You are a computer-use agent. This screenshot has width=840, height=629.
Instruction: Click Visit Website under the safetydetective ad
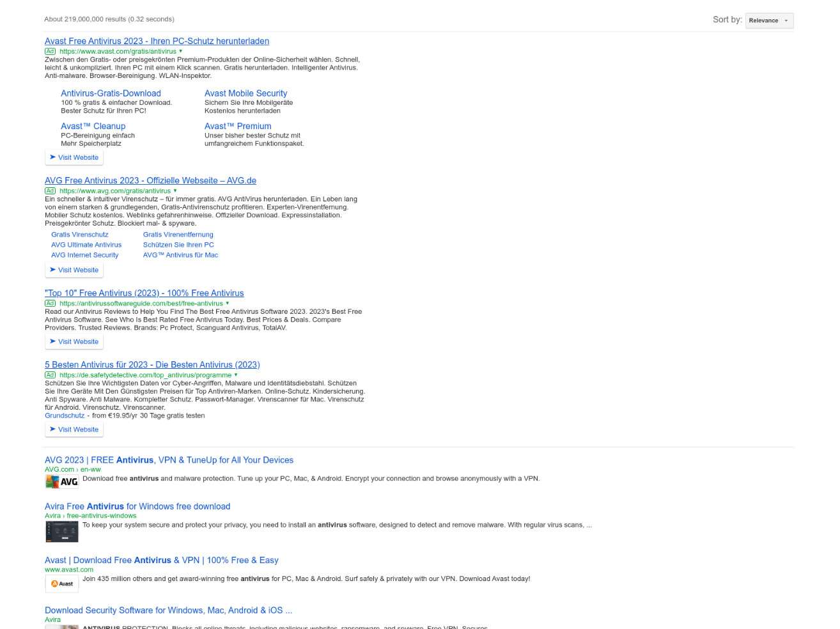coord(74,429)
